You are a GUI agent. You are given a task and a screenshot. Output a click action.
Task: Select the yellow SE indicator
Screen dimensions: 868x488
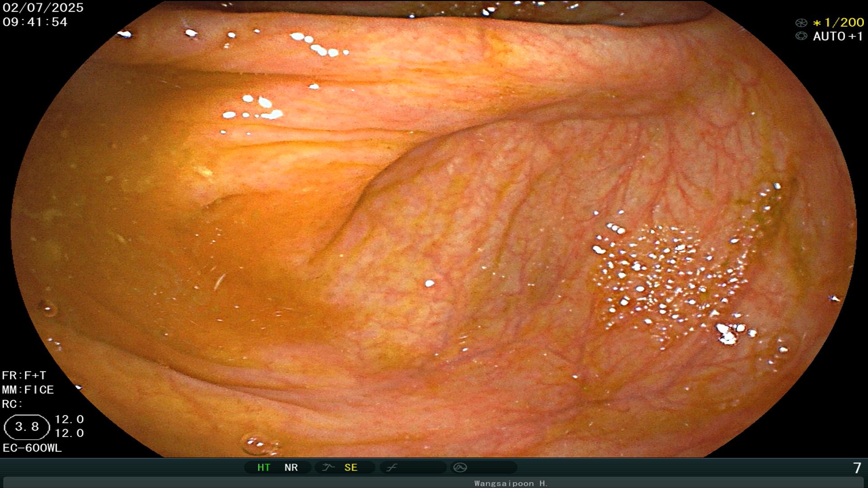coord(351,467)
